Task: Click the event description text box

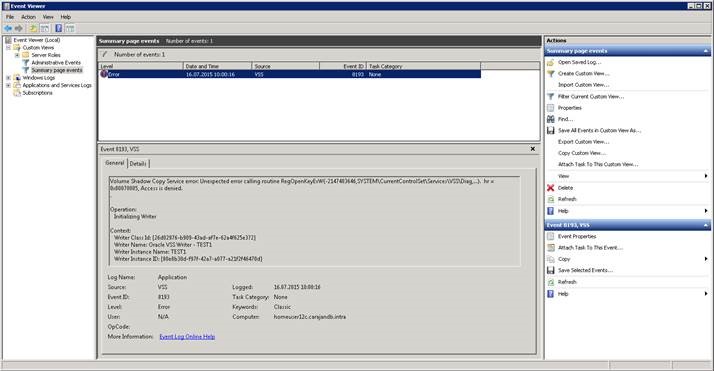Action: click(x=314, y=221)
